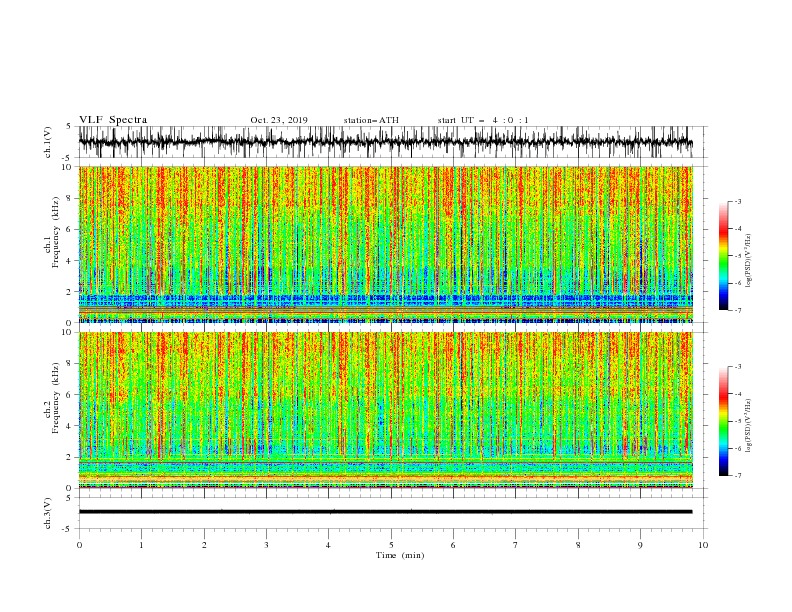Click the time axis tick label "5"
Screen dimensions: 792x612
click(x=391, y=545)
